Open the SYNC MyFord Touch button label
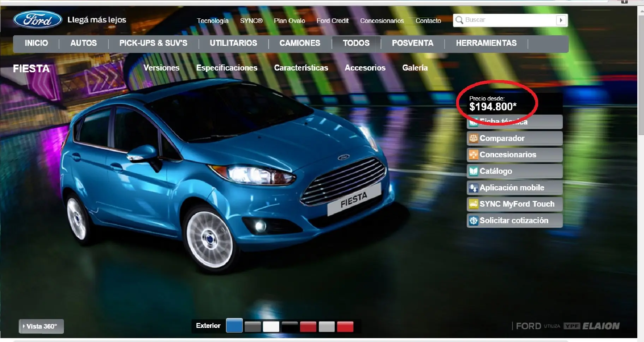This screenshot has height=342, width=644. point(517,204)
